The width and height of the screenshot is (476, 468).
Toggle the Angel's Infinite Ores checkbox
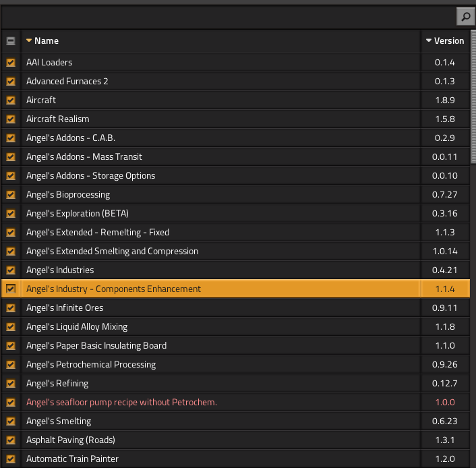(x=11, y=308)
